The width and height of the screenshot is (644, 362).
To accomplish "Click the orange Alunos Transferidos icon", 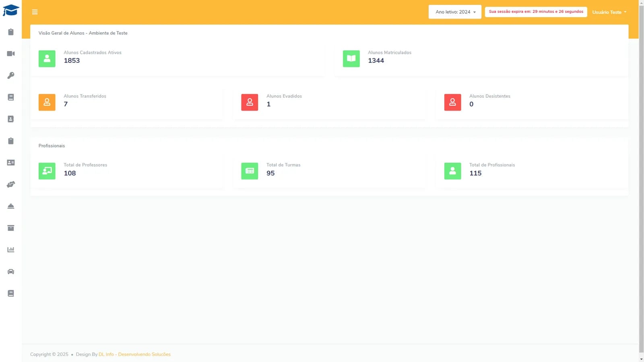I will (x=47, y=102).
